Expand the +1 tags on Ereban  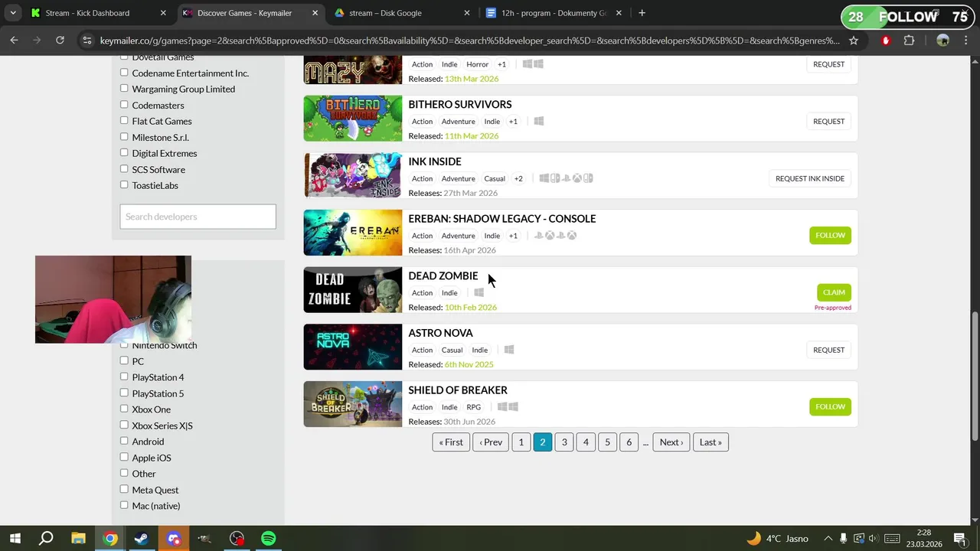(513, 236)
